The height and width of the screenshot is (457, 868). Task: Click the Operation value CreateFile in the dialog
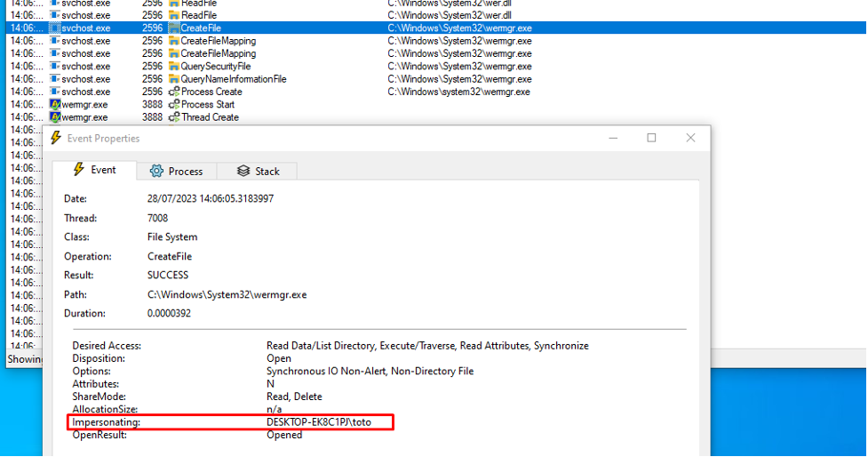click(170, 256)
